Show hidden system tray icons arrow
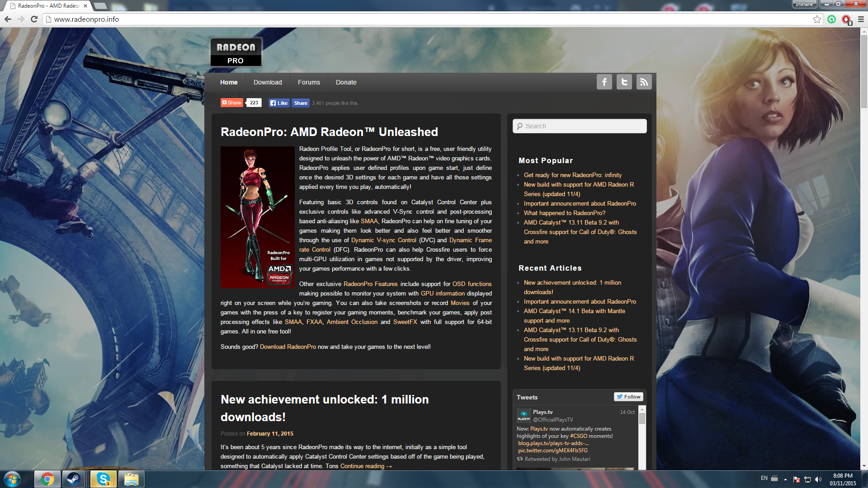Screen dimensions: 868x488 click(x=785, y=479)
